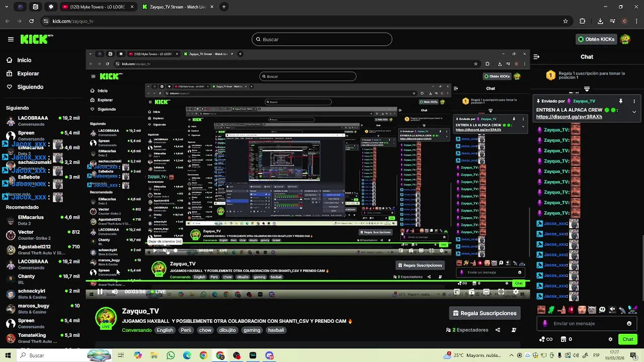Screen dimensions: 644x362
Task: Unpin the pinned chat message pin icon
Action: 621,101
